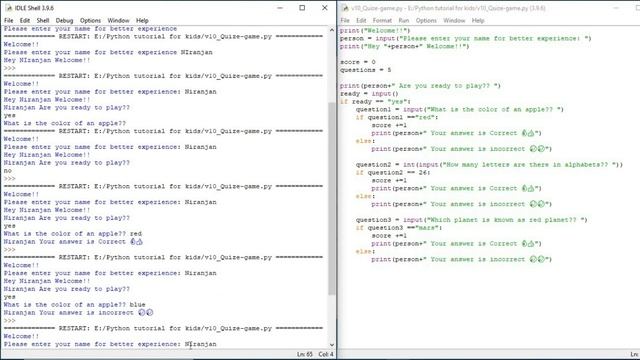Click print("Welcome!!") line in the editor
640x360 pixels.
[x=375, y=31]
